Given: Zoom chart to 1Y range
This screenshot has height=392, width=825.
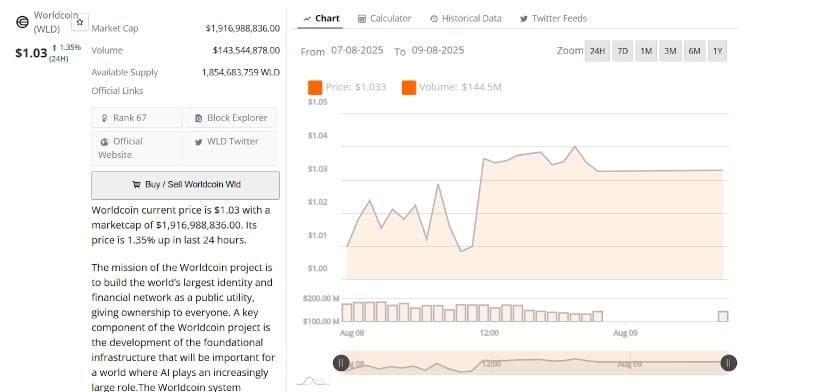Looking at the screenshot, I should [x=718, y=51].
